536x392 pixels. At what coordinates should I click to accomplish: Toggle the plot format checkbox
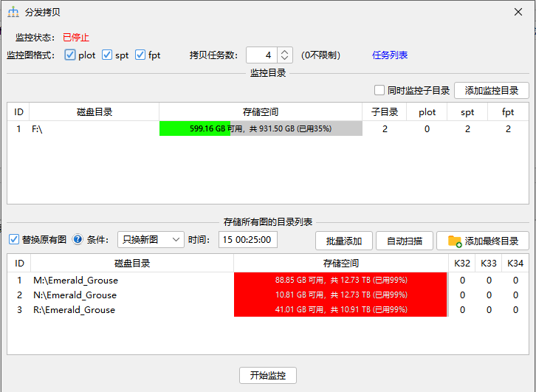(70, 55)
